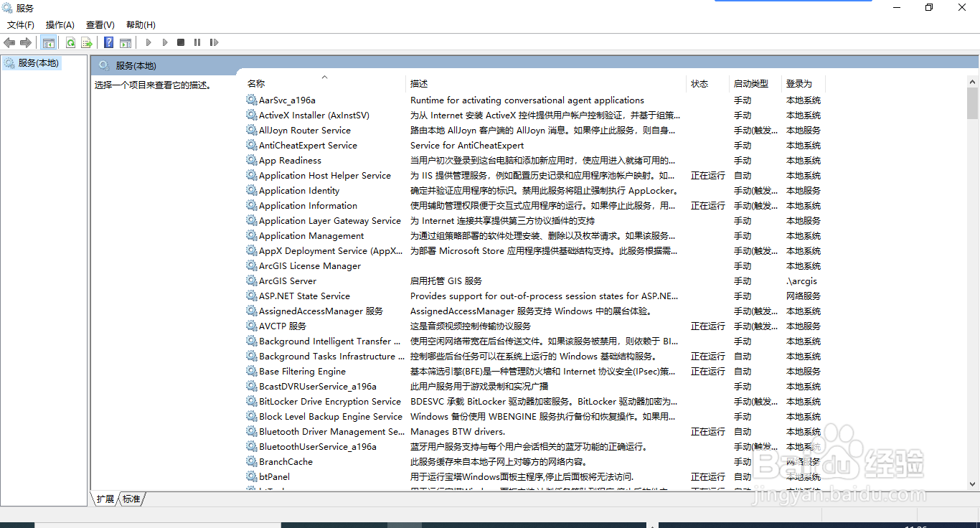Viewport: 980px width, 528px height.
Task: Click the gear icon beside btPanel
Action: click(251, 477)
